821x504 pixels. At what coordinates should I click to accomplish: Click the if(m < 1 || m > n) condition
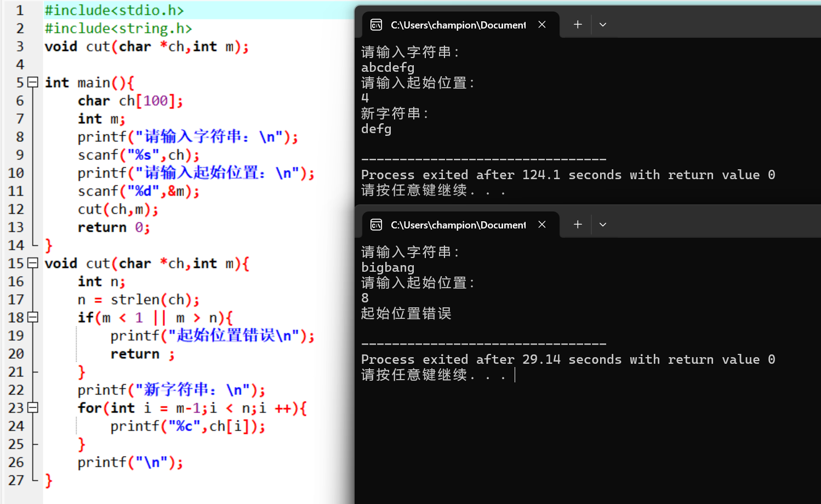click(x=155, y=318)
